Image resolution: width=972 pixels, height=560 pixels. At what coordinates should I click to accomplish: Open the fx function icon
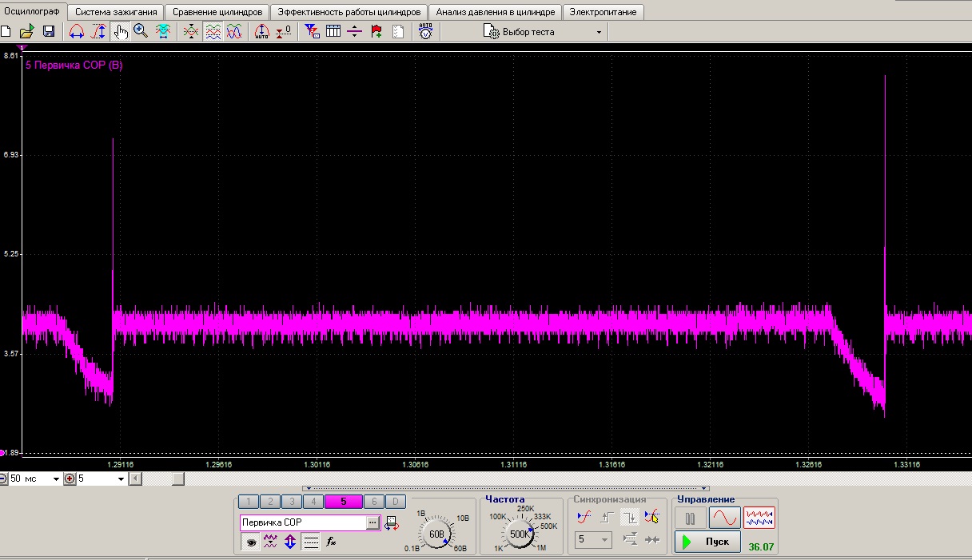332,542
